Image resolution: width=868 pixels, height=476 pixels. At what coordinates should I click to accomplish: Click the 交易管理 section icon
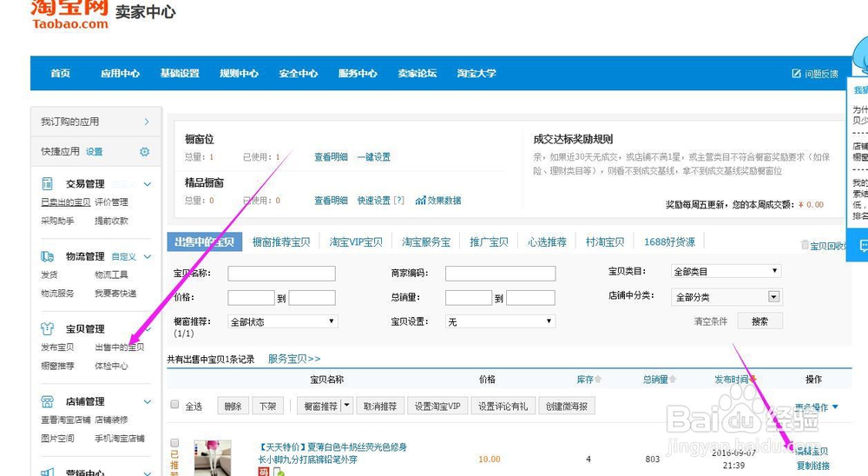[x=48, y=183]
